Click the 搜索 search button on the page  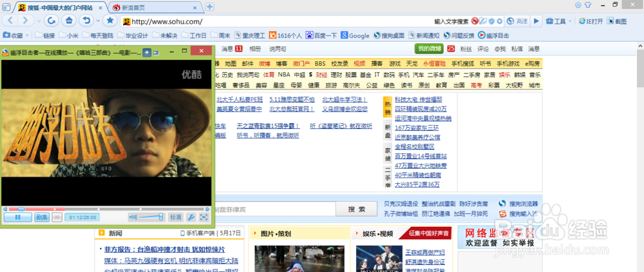coord(357,209)
